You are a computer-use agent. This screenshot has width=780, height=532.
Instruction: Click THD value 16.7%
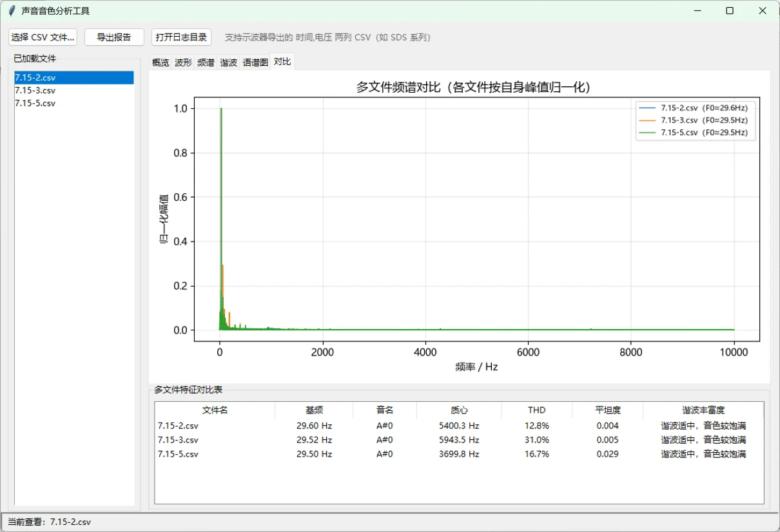(536, 454)
